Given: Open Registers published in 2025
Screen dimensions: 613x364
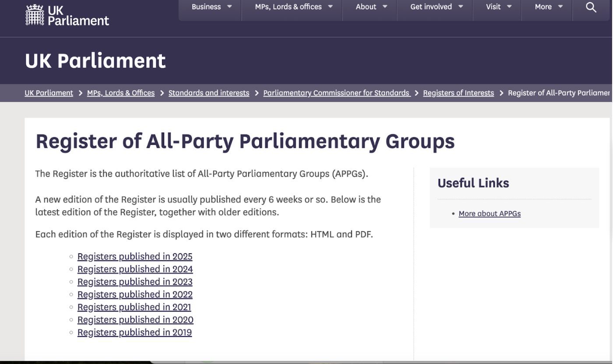Looking at the screenshot, I should pyautogui.click(x=135, y=256).
